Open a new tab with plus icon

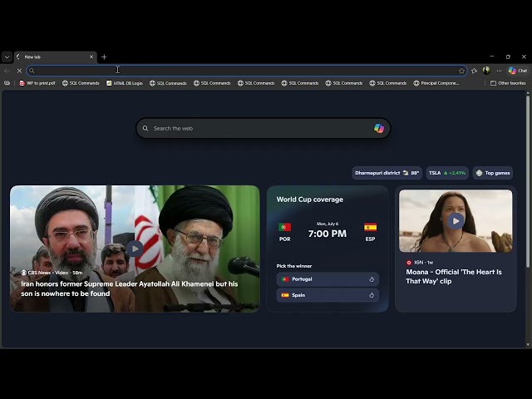coord(104,57)
